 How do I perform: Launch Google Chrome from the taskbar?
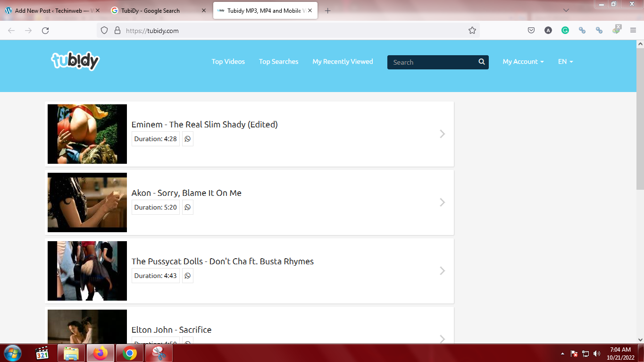tap(130, 353)
